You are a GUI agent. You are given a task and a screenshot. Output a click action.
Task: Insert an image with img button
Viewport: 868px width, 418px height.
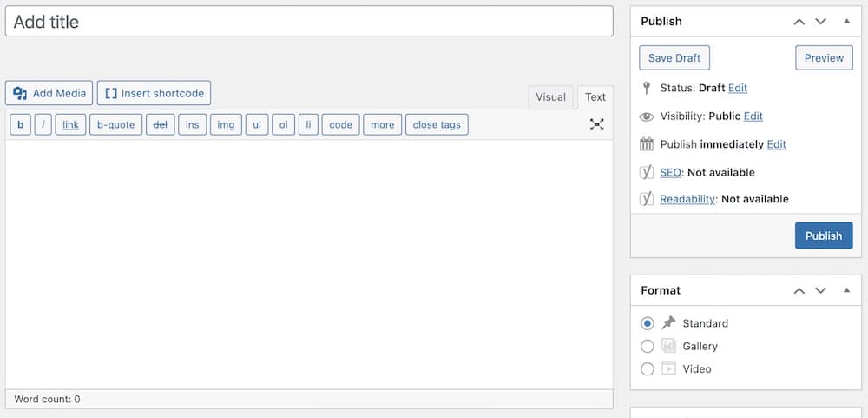point(226,125)
